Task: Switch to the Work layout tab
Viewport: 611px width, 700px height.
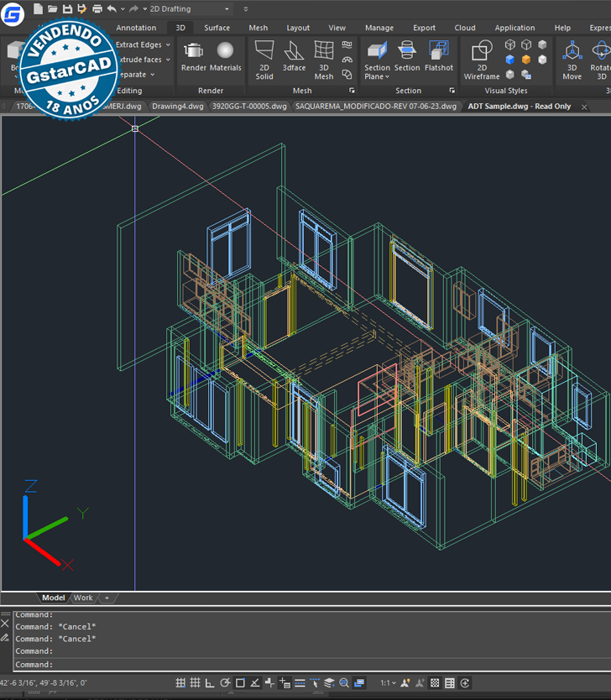Action: (x=83, y=598)
